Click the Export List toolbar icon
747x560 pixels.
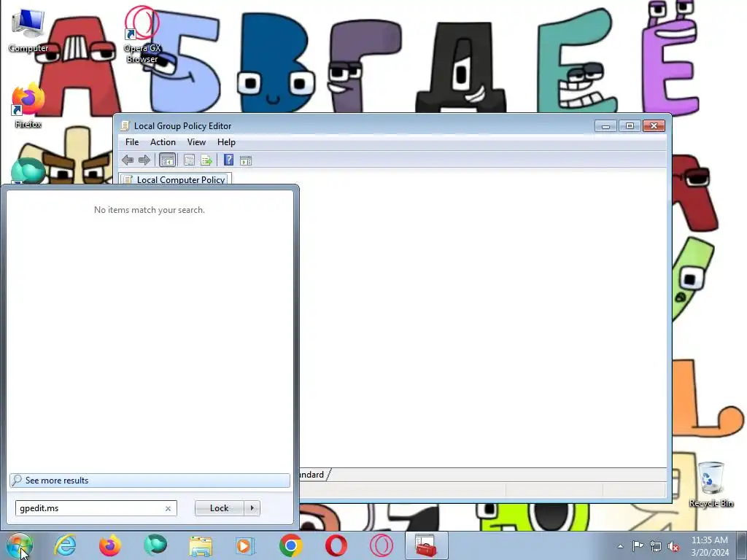point(206,160)
